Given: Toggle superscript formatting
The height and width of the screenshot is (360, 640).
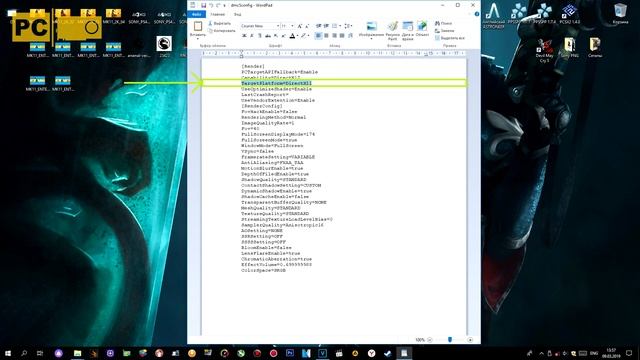Looking at the screenshot, I should coord(284,36).
